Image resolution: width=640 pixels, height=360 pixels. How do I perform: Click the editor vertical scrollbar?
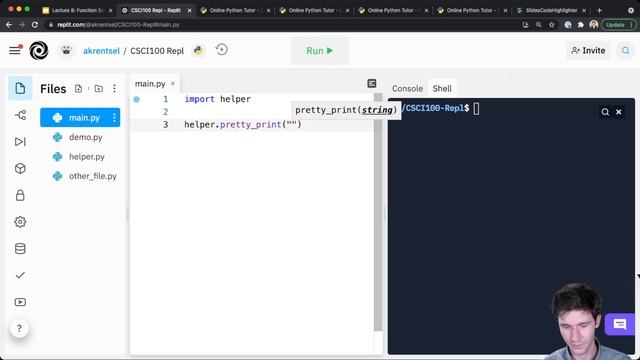[x=378, y=212]
